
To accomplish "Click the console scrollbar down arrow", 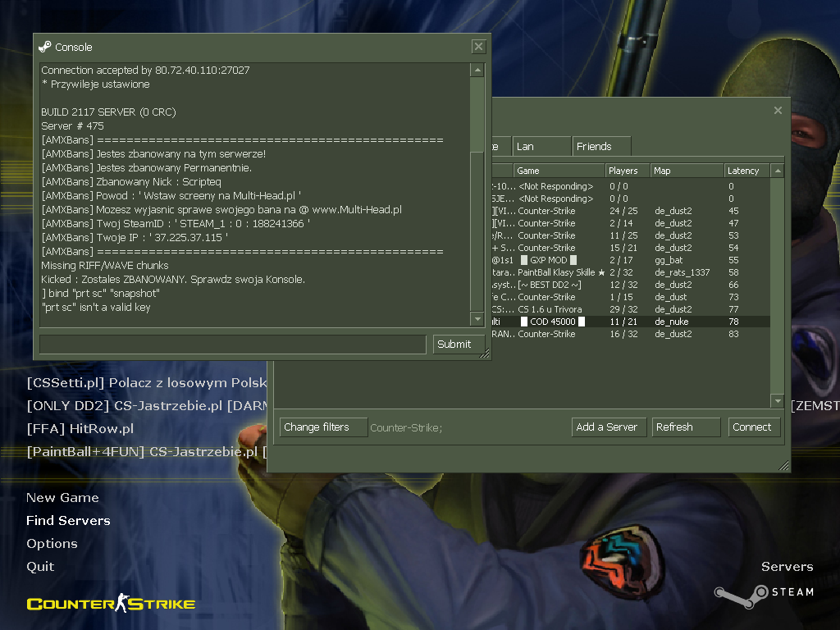I will pyautogui.click(x=477, y=318).
